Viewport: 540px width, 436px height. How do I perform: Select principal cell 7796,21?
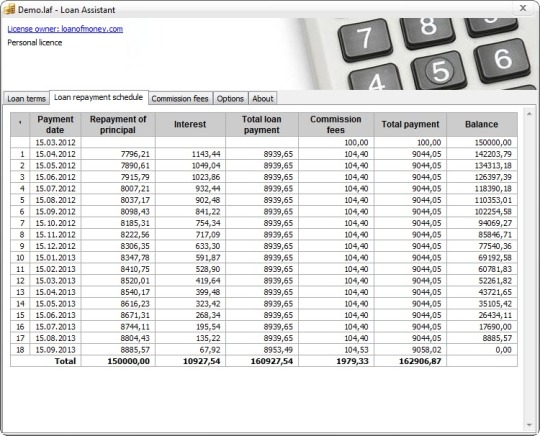(x=118, y=154)
